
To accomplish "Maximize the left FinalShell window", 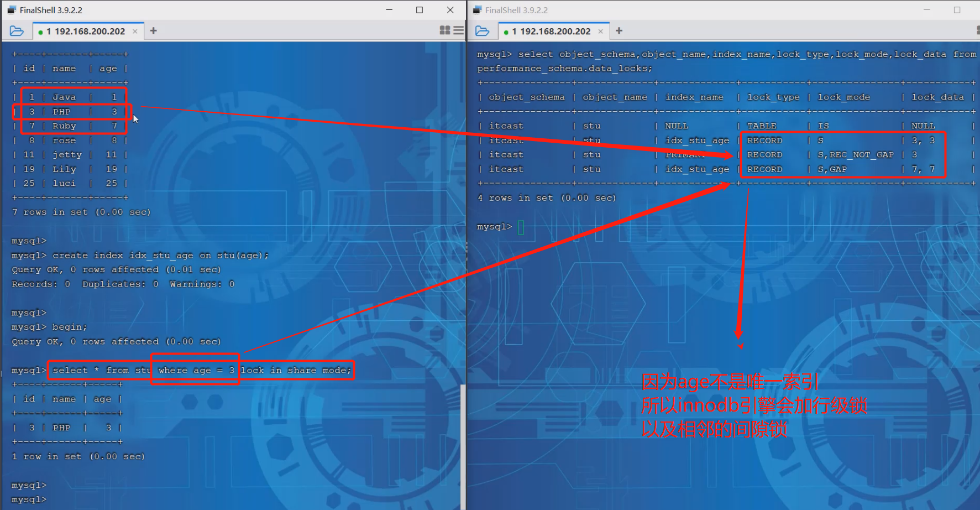I will (x=420, y=10).
